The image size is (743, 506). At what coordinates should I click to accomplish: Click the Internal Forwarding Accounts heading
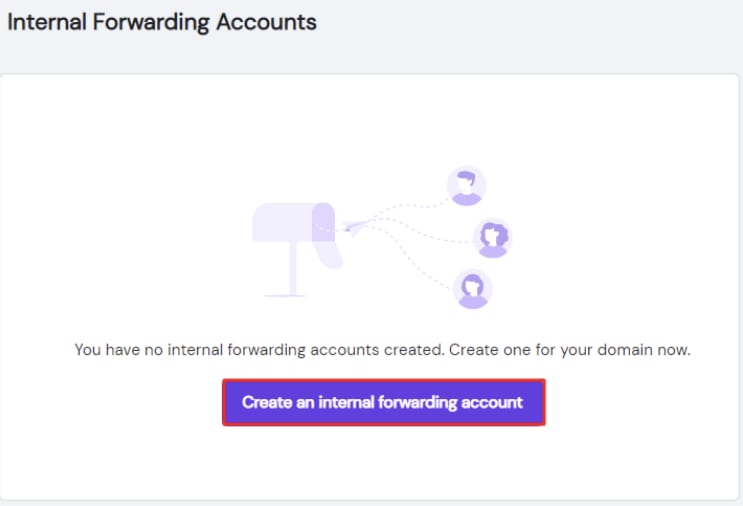[x=162, y=21]
